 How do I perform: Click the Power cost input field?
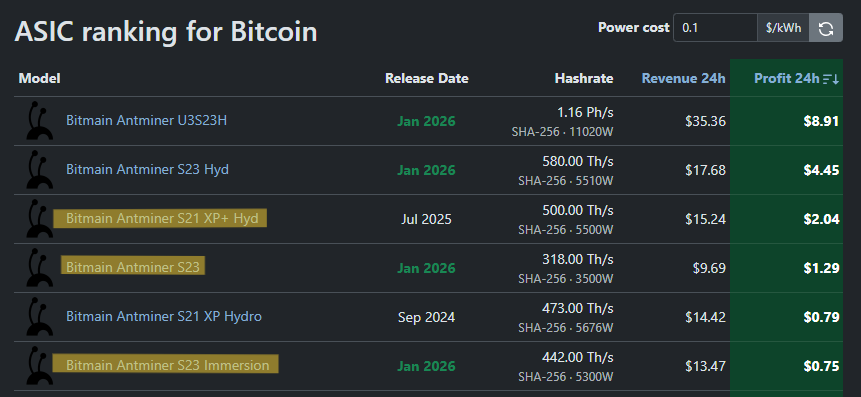[x=715, y=27]
